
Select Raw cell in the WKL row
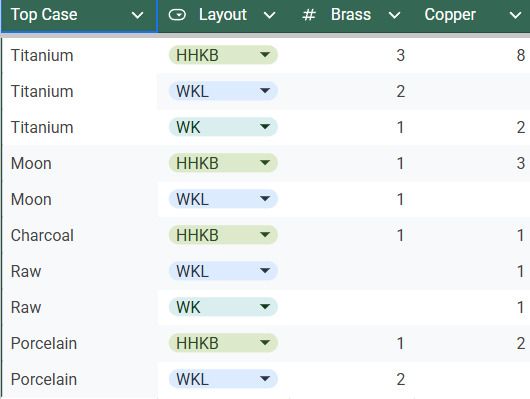click(80, 271)
